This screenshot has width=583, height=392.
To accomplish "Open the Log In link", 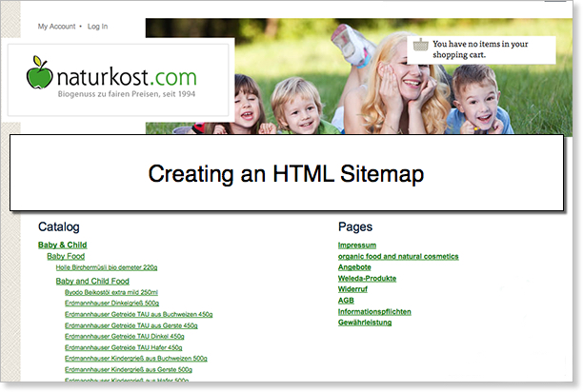I will (97, 27).
